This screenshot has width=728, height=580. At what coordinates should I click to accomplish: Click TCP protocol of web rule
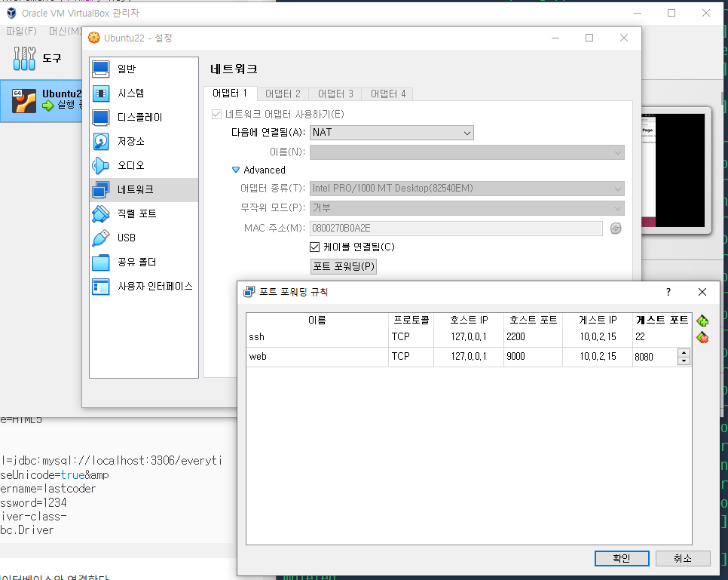[411, 357]
